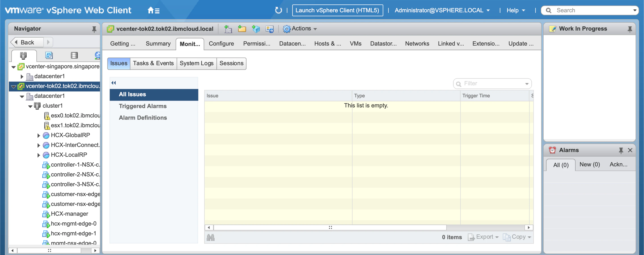Open the Administrator@VSPHERE.LOCAL user menu

coord(442,10)
